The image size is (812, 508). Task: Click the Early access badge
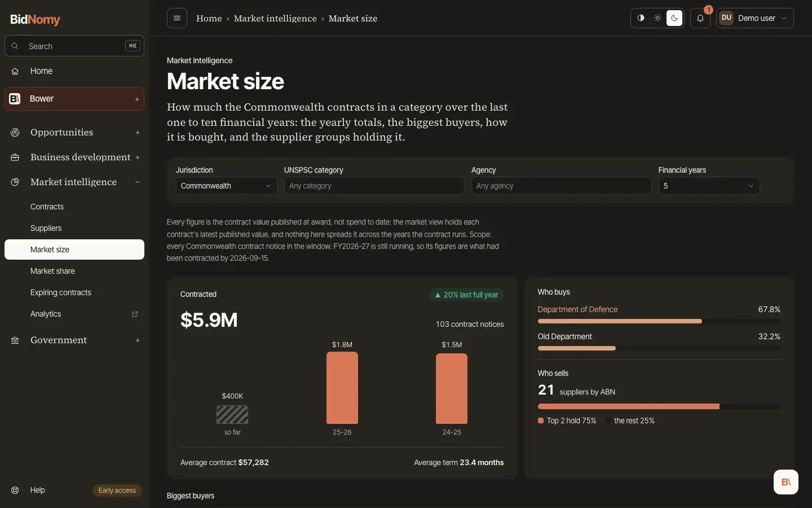[117, 491]
